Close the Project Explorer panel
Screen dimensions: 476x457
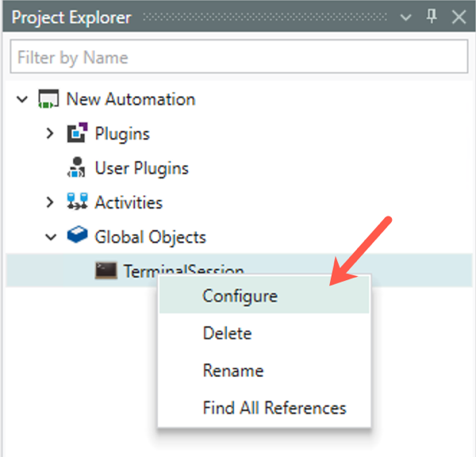(x=459, y=17)
